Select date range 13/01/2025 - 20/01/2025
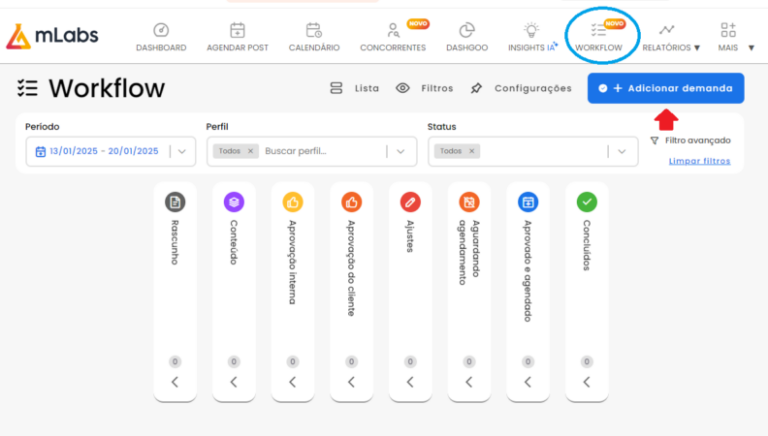This screenshot has width=768, height=436. [104, 151]
